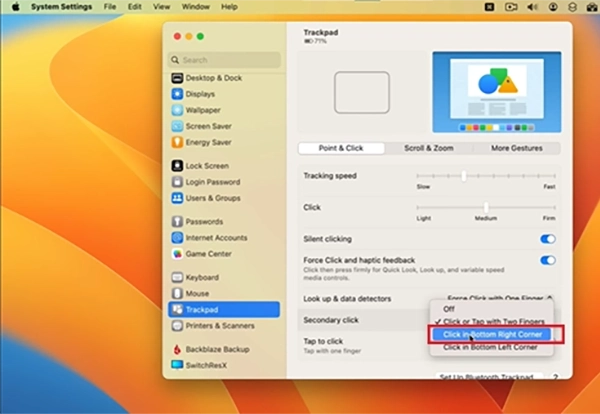Image resolution: width=600 pixels, height=414 pixels.
Task: Click the Search field
Action: point(224,60)
